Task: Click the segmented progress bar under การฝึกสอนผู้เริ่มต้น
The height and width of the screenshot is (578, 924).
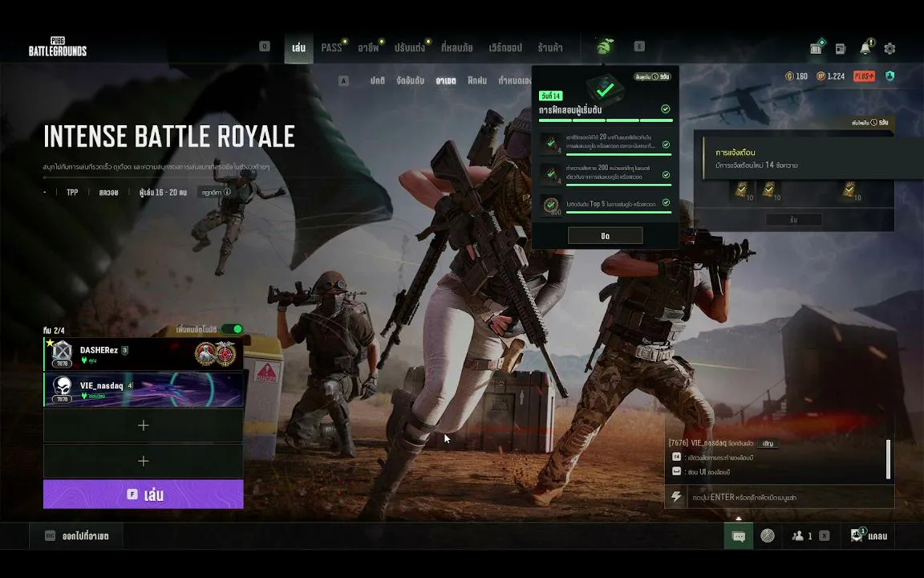Action: coord(606,120)
